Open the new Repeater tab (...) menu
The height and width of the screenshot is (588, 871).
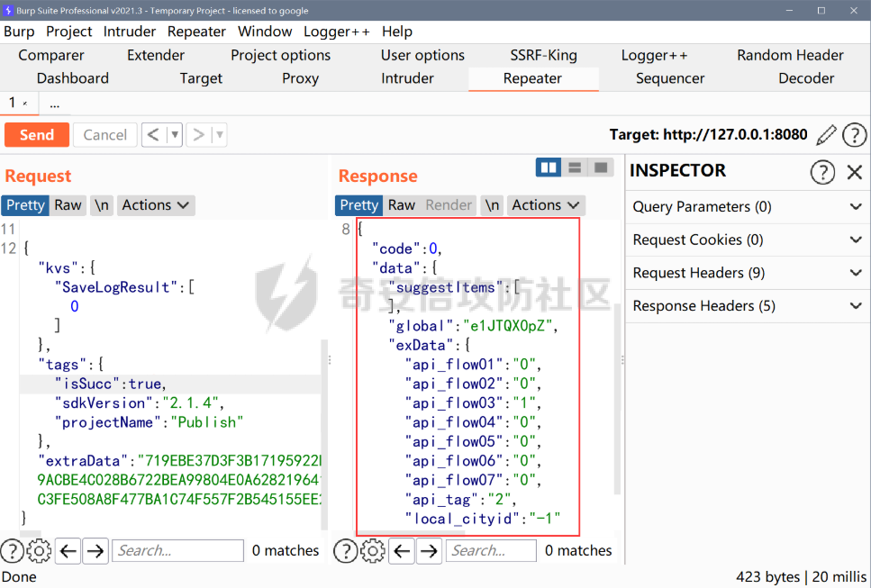pyautogui.click(x=54, y=104)
